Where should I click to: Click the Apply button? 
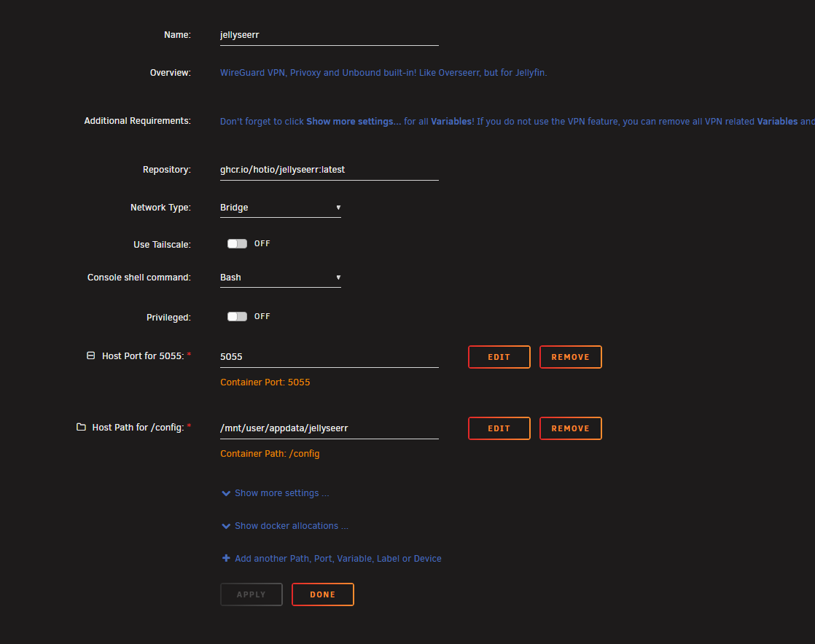tap(251, 594)
